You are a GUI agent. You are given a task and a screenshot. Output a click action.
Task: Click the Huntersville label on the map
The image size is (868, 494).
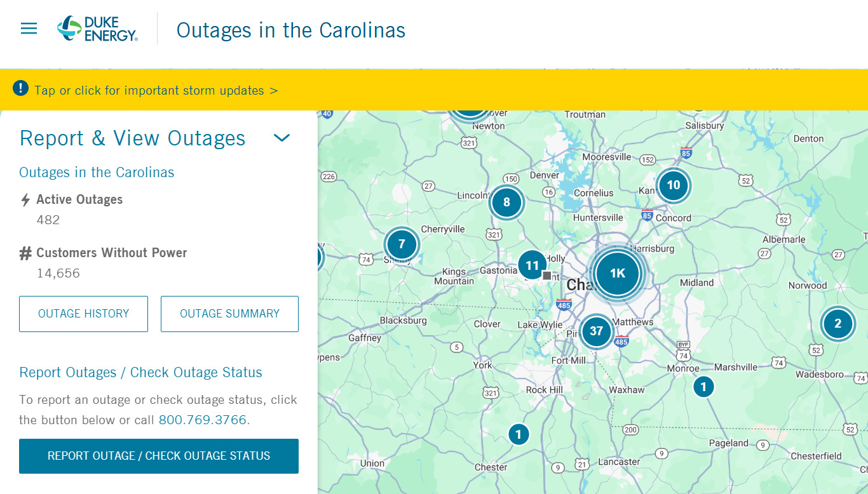598,218
